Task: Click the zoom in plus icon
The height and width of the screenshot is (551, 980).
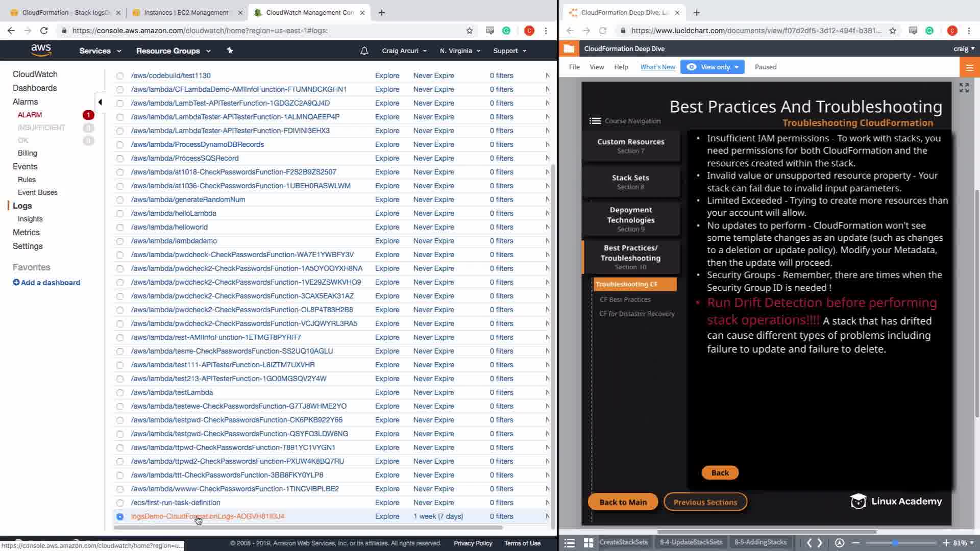Action: click(946, 543)
